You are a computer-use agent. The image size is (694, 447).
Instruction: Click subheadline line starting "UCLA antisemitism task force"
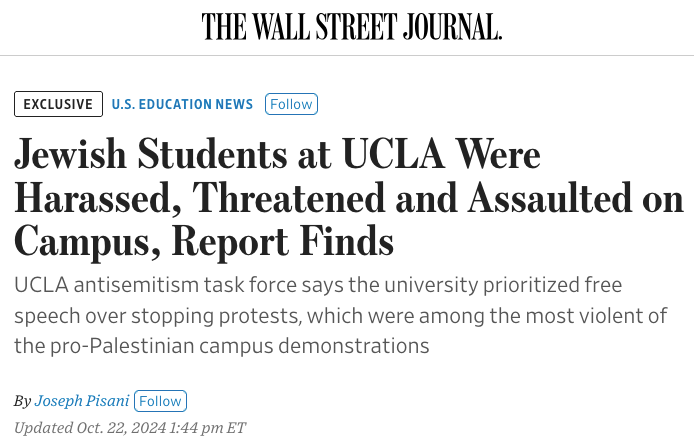(x=318, y=285)
